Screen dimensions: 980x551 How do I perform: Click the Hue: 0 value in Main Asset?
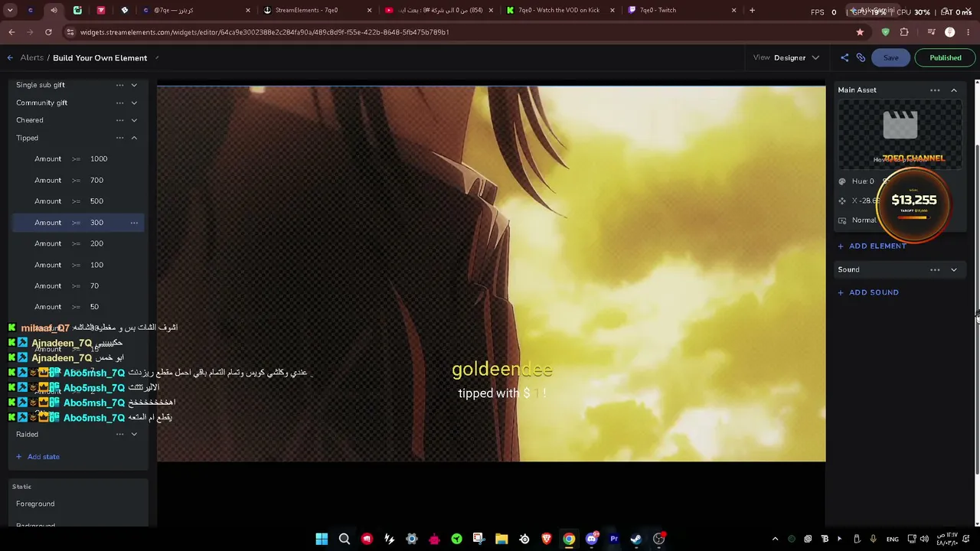[x=863, y=181]
